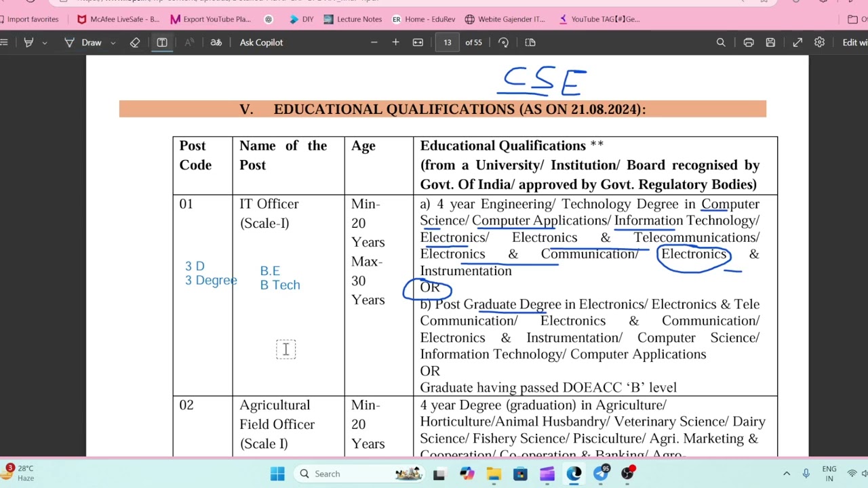Screen dimensions: 868x488
Task: Zoom out with the minus button
Action: (x=374, y=42)
